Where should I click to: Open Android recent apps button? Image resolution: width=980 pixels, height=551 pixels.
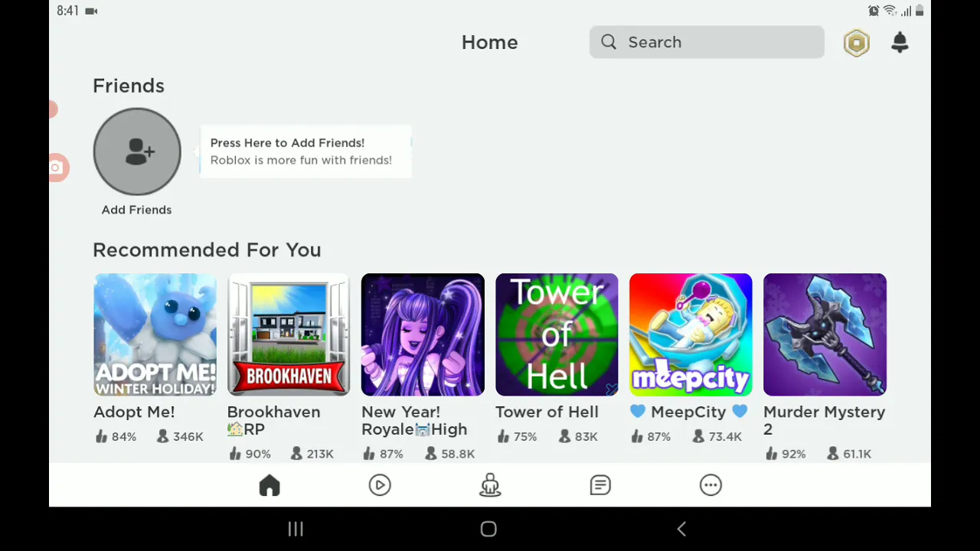[x=296, y=529]
